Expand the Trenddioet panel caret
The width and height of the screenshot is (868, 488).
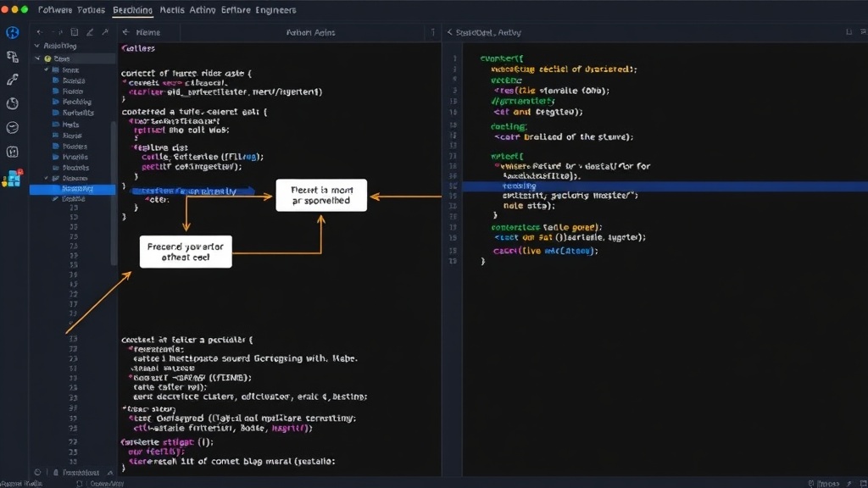pos(110,473)
